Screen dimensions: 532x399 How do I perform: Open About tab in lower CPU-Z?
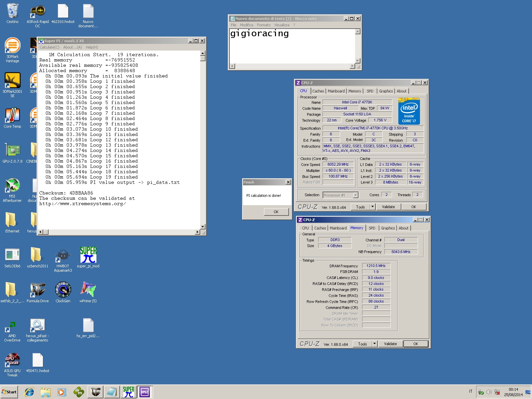point(403,228)
